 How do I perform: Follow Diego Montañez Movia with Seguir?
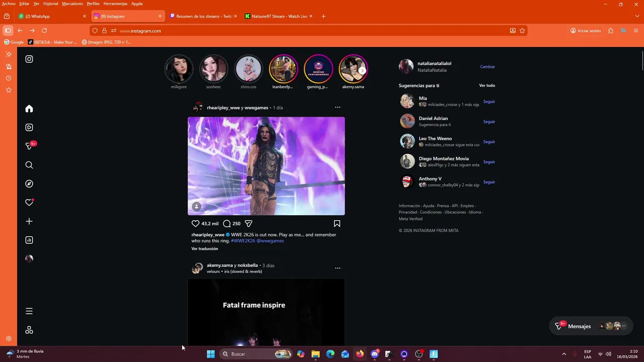[x=489, y=162]
